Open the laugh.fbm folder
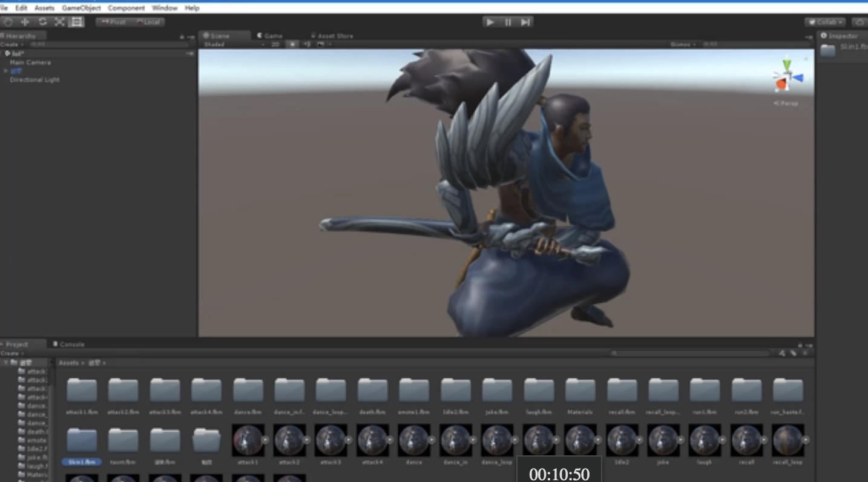 click(539, 390)
